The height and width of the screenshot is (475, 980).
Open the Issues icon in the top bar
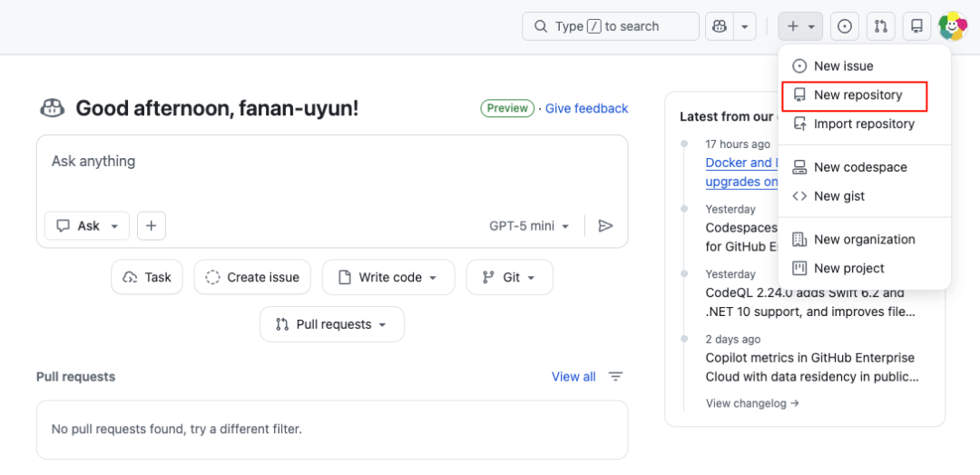845,26
